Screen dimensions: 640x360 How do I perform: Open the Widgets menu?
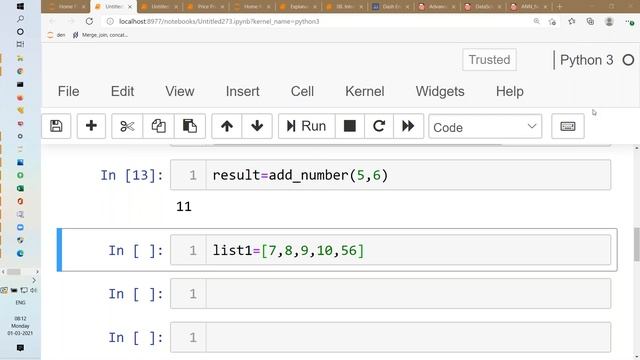[x=440, y=91]
